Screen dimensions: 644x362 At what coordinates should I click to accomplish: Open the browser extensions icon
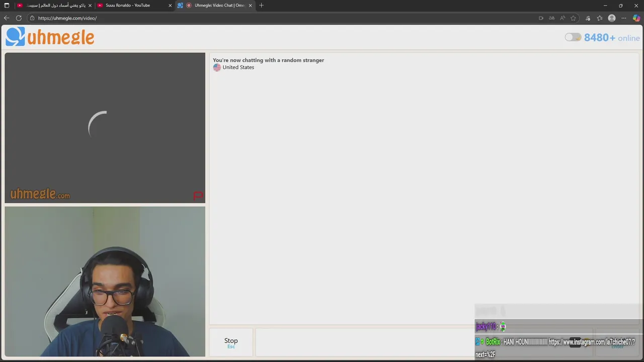(x=588, y=18)
